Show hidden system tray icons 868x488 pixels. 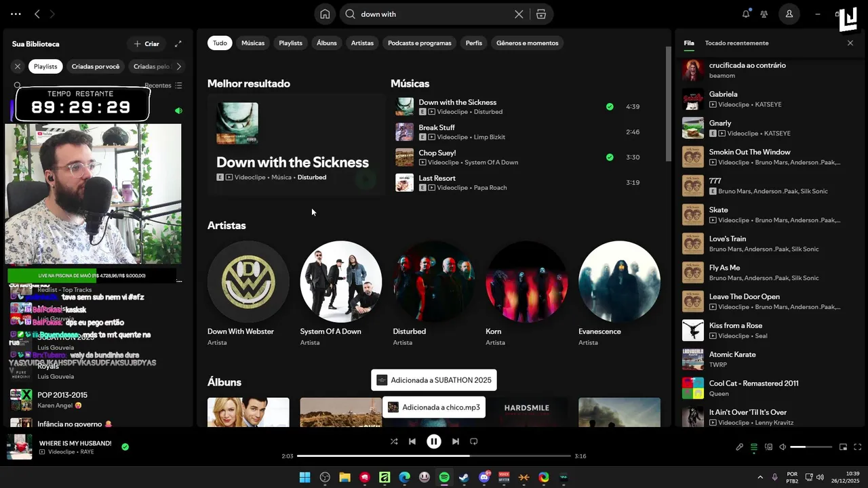pyautogui.click(x=760, y=477)
